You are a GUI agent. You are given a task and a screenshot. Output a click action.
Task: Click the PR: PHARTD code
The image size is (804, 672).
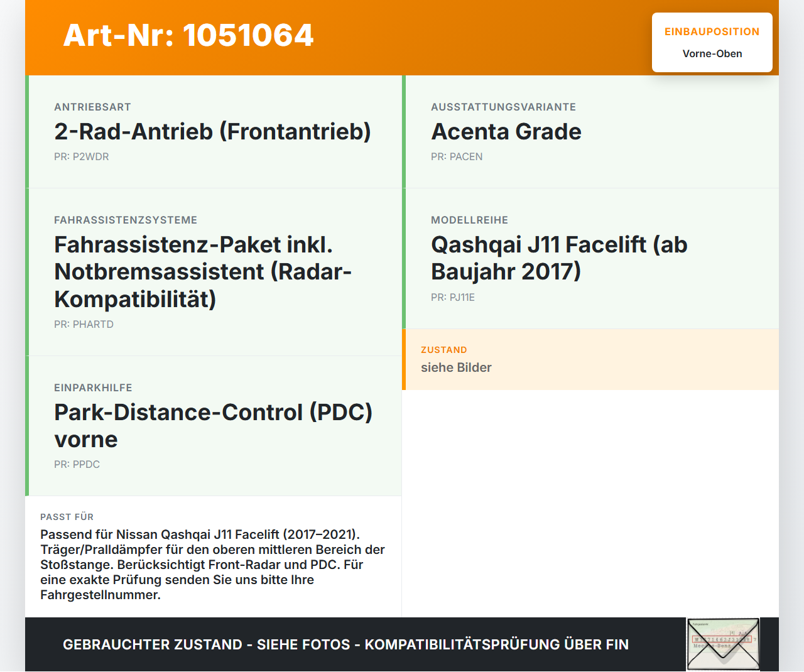pyautogui.click(x=84, y=324)
